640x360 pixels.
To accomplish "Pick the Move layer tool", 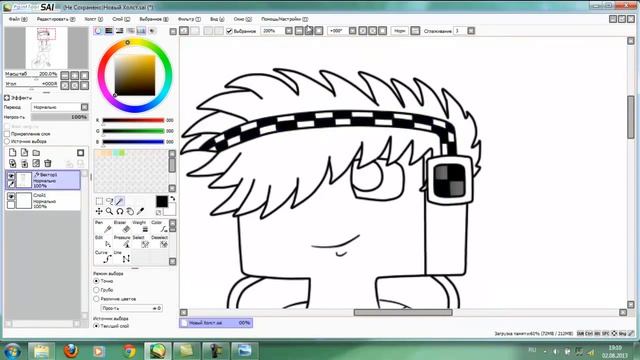I will click(x=99, y=211).
